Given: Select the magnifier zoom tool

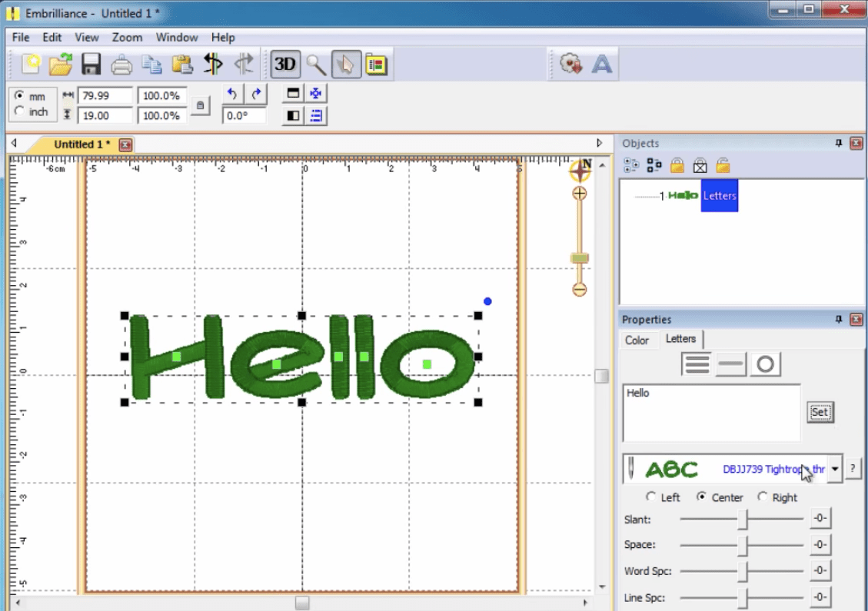Looking at the screenshot, I should point(315,65).
